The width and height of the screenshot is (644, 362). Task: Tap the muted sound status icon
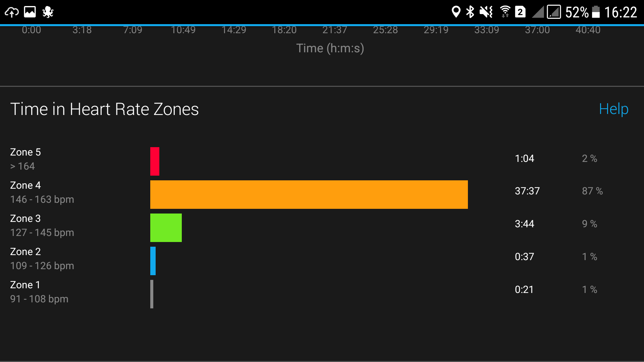click(486, 12)
